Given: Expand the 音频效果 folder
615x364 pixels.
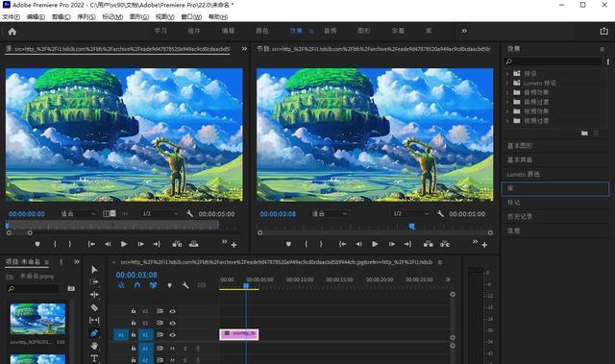Looking at the screenshot, I should (x=507, y=92).
